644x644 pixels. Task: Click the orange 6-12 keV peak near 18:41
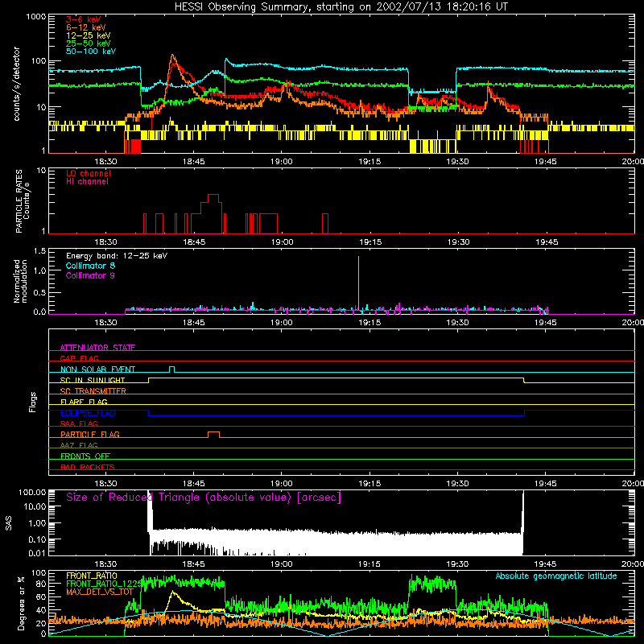tap(172, 56)
